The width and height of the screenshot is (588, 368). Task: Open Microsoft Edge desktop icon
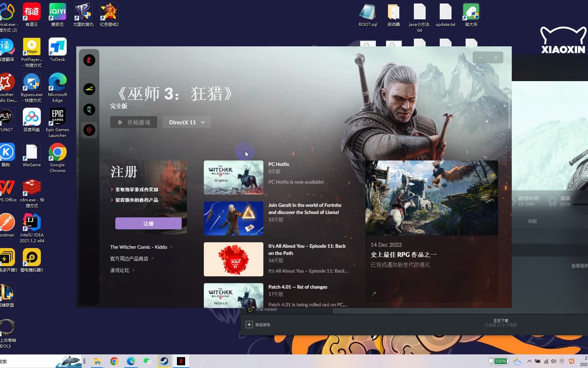[58, 88]
